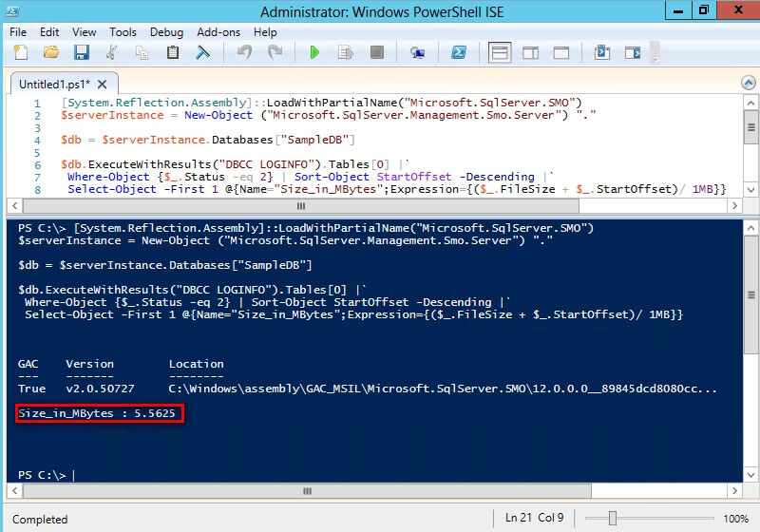
Task: Run the script with the green play icon
Action: point(314,52)
